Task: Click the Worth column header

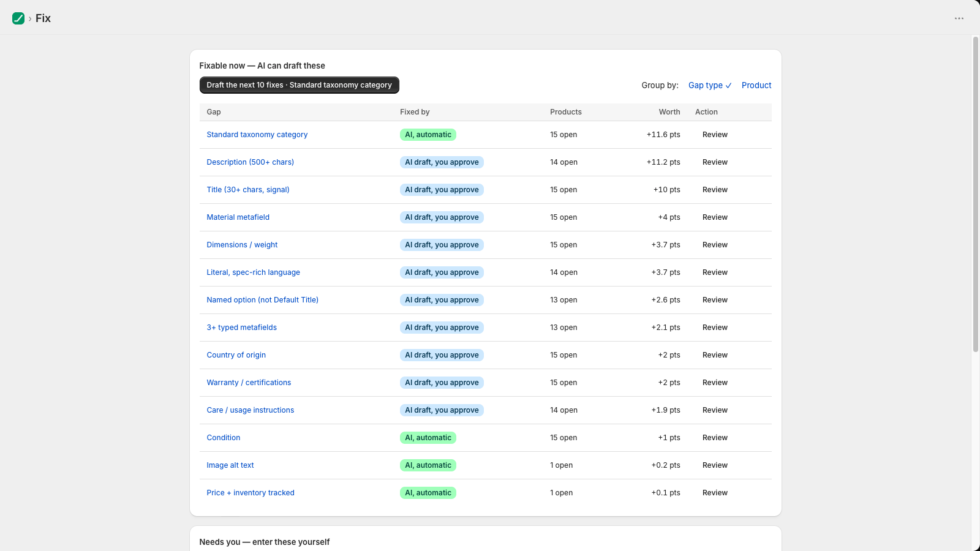Action: 669,112
